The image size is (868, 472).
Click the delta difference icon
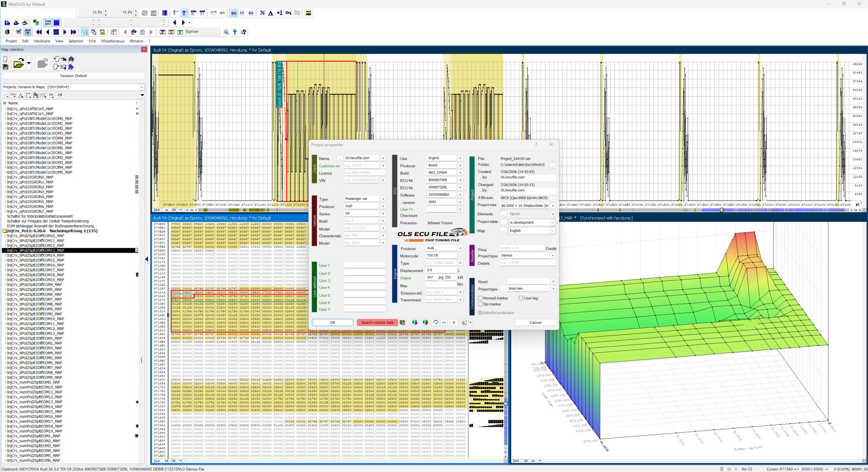click(x=271, y=13)
